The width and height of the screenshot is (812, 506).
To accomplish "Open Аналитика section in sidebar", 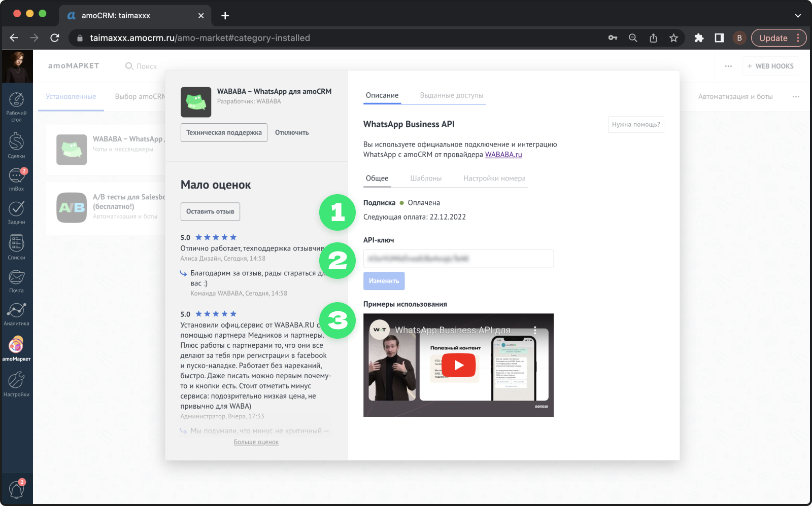I will tap(16, 314).
